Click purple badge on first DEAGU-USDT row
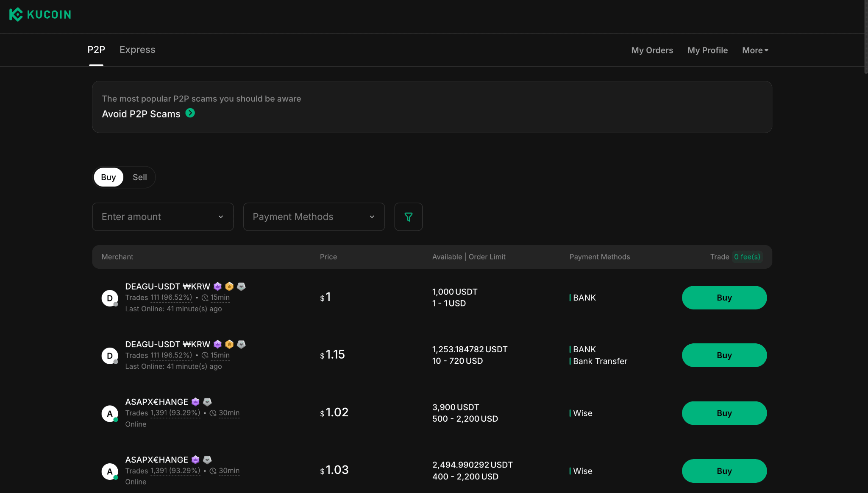 coord(217,286)
